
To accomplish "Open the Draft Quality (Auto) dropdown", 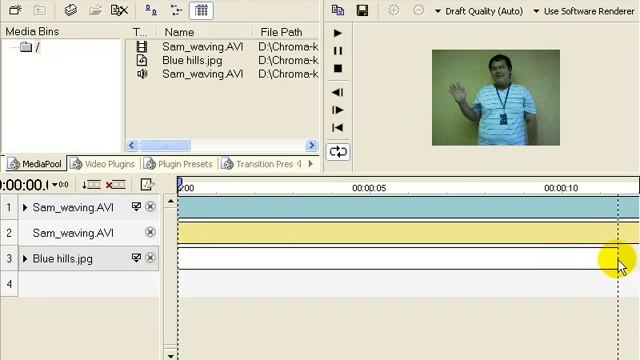I will (478, 11).
